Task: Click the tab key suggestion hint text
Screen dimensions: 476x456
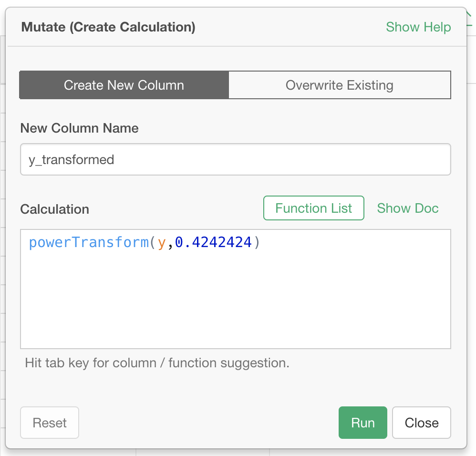Action: pyautogui.click(x=157, y=363)
